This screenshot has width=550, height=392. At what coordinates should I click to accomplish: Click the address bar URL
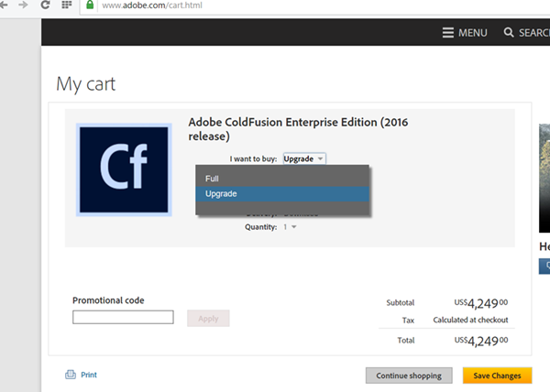(152, 5)
